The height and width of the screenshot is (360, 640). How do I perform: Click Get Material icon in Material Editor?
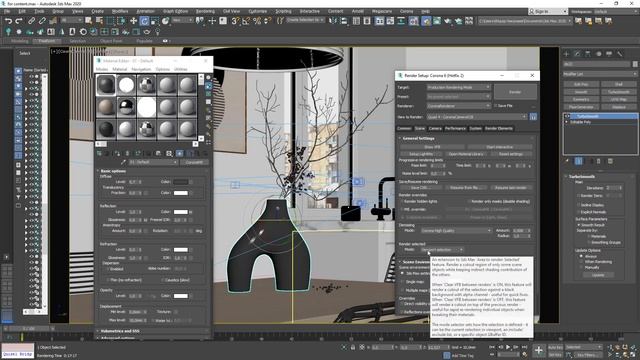[99, 153]
